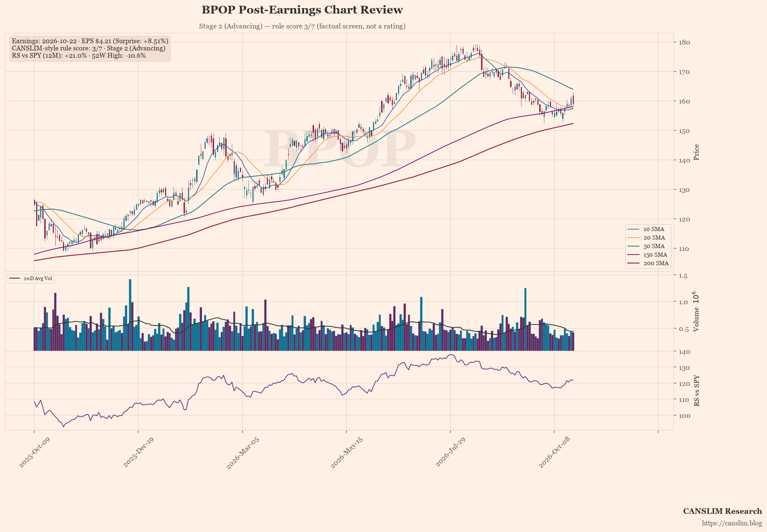The image size is (767, 532).
Task: Click the price axis 130 tick label
Action: point(684,190)
